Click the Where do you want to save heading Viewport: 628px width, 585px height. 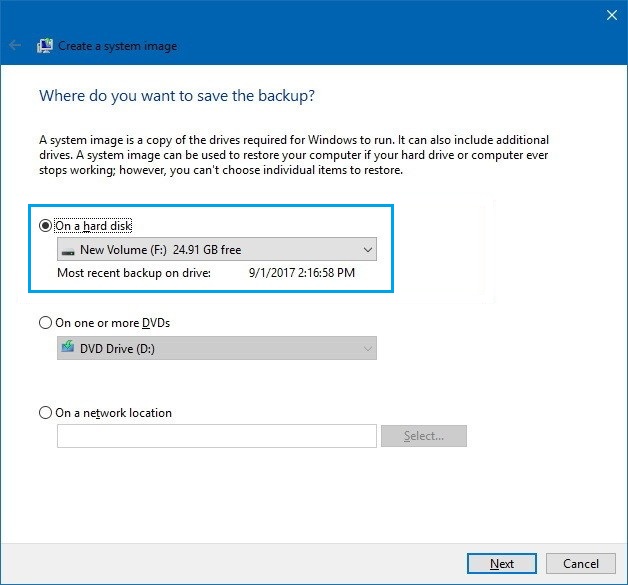177,96
